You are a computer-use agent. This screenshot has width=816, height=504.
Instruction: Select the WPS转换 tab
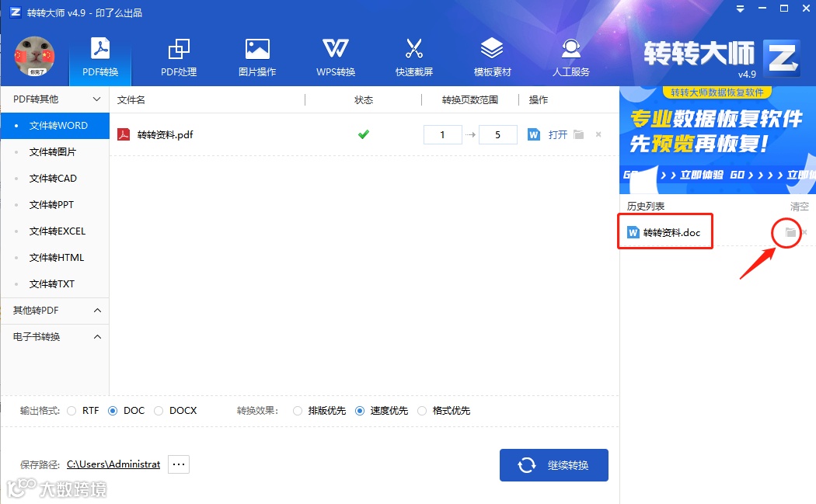pos(336,58)
